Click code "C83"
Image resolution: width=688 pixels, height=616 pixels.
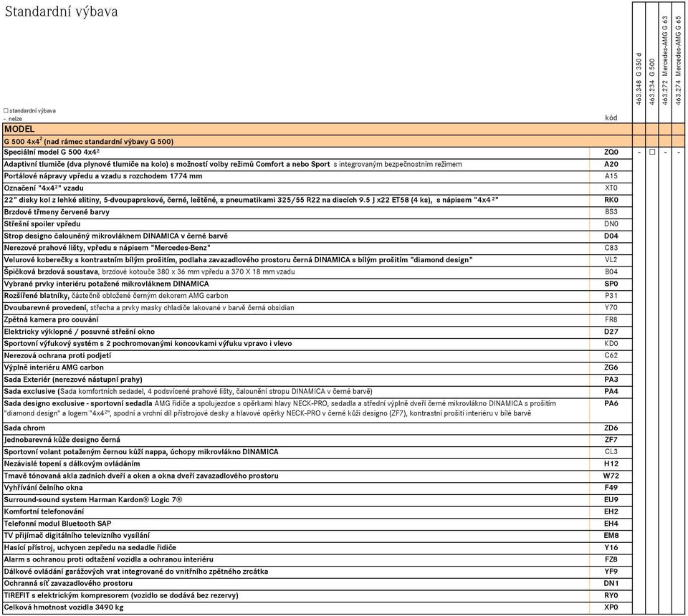point(611,248)
